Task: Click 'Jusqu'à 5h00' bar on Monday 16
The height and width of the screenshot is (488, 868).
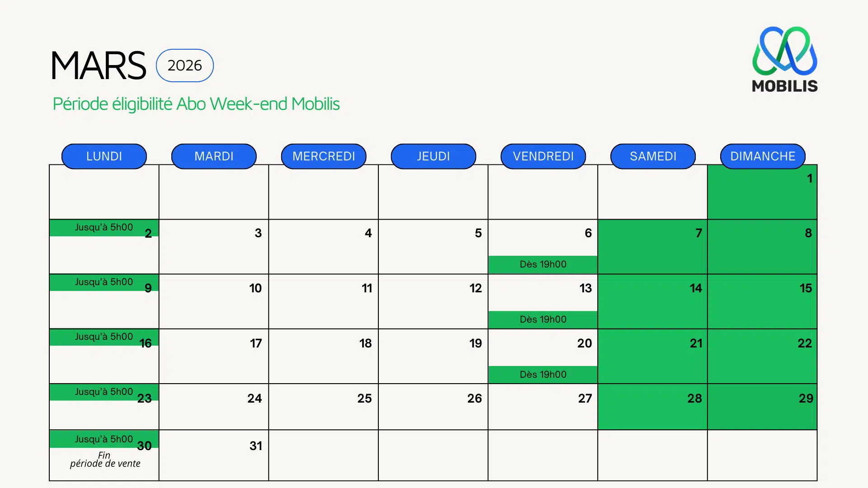Action: tap(104, 337)
